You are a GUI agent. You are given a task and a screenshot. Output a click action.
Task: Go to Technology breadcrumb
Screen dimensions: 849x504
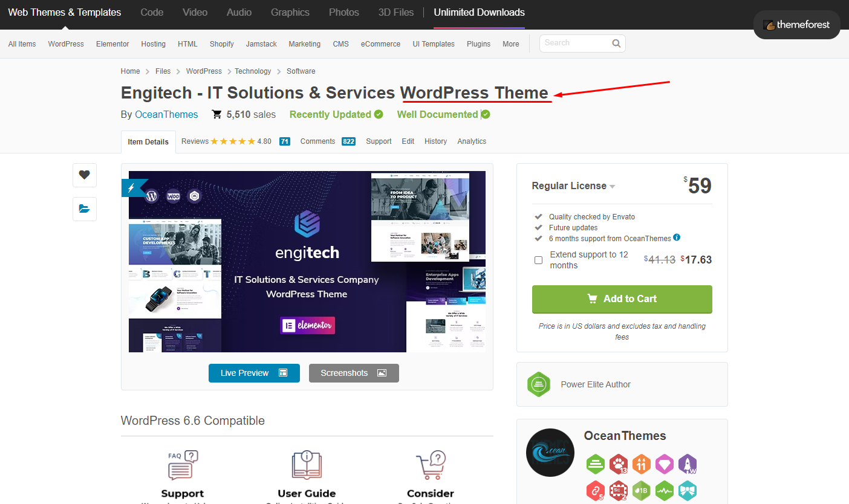tap(253, 71)
